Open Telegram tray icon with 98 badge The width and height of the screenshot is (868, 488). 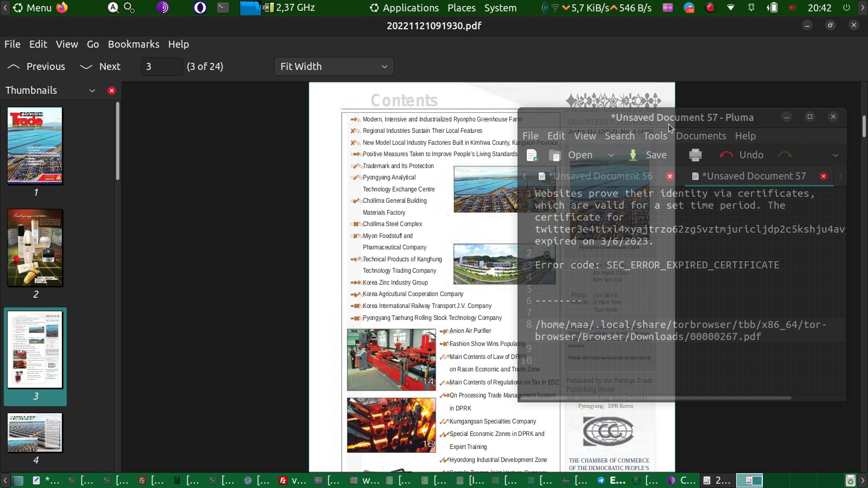[x=689, y=8]
